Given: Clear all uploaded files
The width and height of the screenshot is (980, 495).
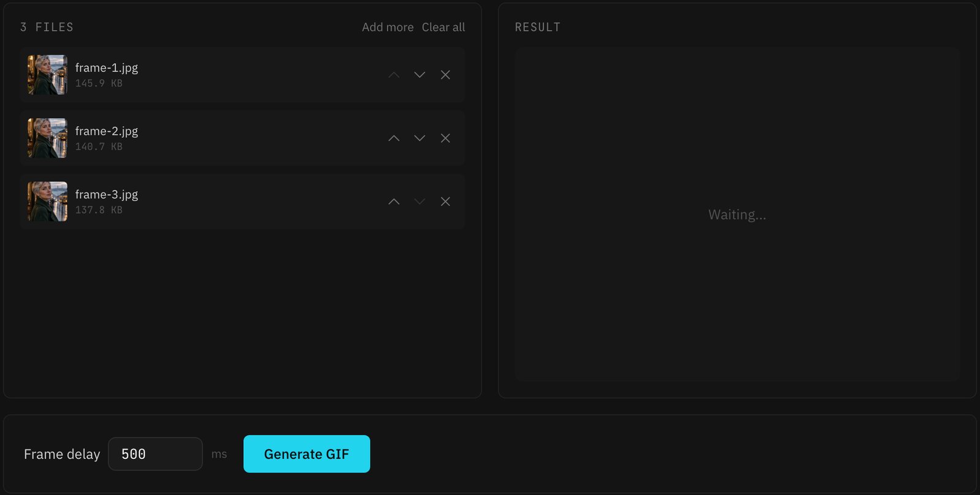Looking at the screenshot, I should coord(443,27).
